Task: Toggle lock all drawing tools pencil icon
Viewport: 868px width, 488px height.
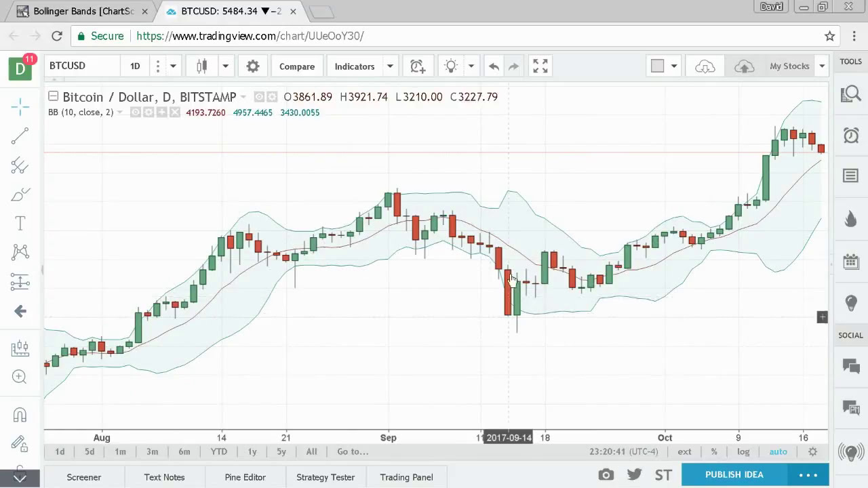Action: click(x=20, y=444)
